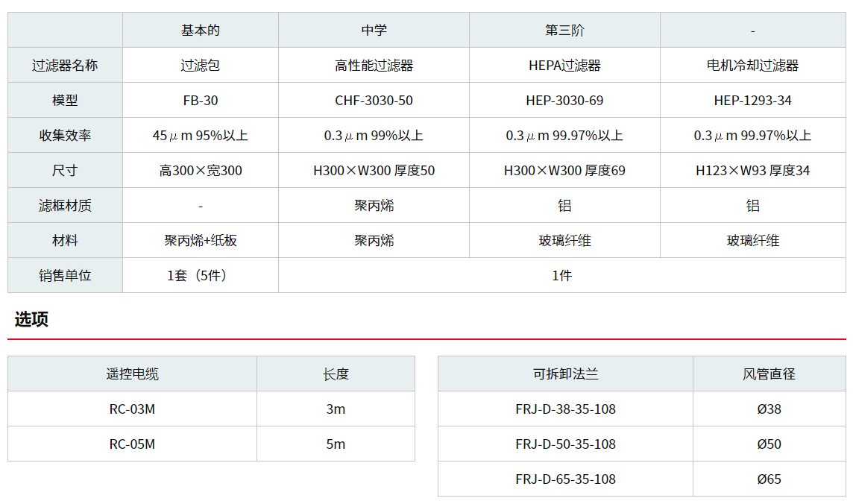Click the 基本的 column header
The image size is (853, 504).
tap(200, 31)
